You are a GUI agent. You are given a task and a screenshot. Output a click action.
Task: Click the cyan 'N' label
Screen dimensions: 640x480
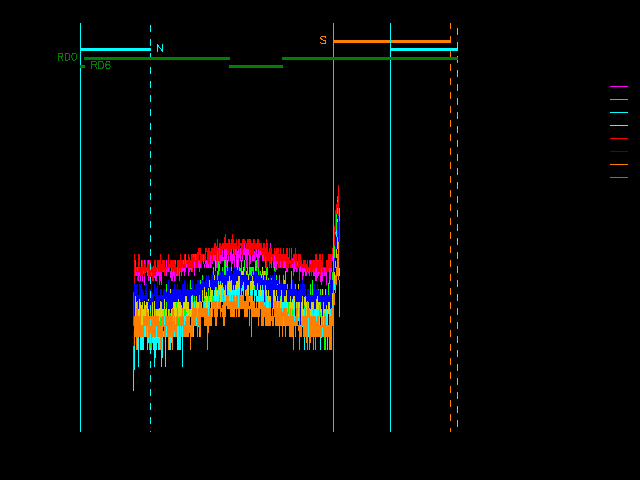pyautogui.click(x=160, y=48)
